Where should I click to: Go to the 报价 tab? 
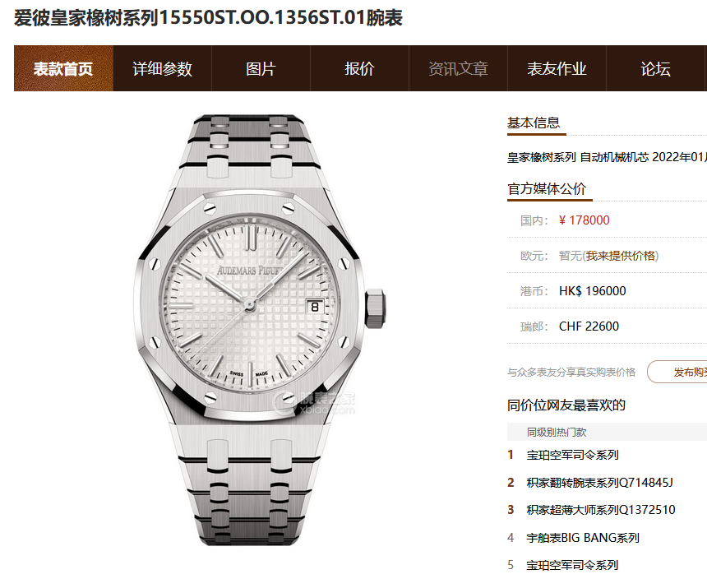pyautogui.click(x=359, y=68)
